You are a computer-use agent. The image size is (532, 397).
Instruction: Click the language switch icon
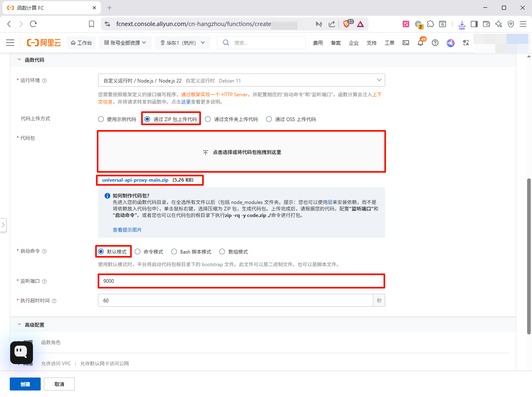[x=466, y=43]
